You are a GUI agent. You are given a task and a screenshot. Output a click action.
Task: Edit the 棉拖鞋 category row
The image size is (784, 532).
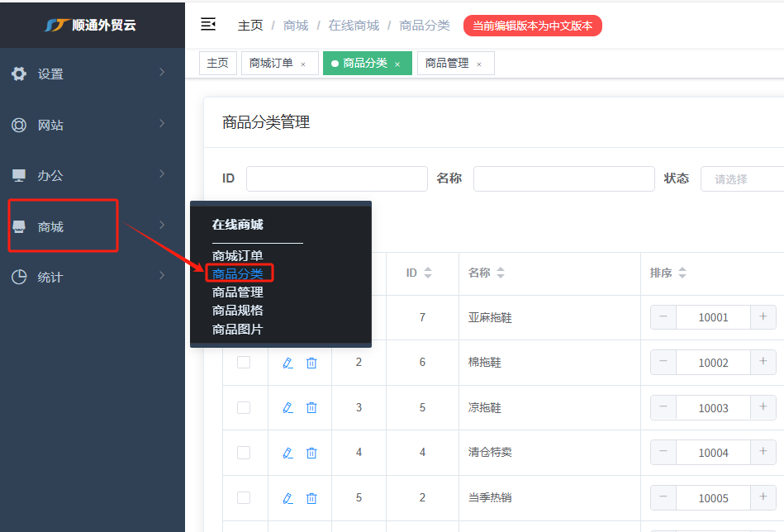click(x=287, y=363)
